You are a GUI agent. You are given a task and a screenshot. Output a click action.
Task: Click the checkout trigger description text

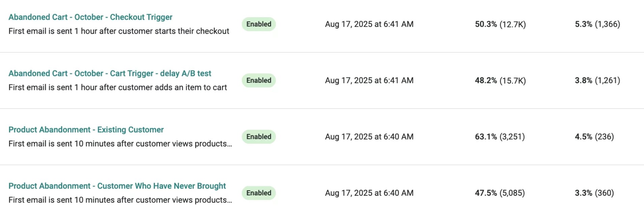119,31
